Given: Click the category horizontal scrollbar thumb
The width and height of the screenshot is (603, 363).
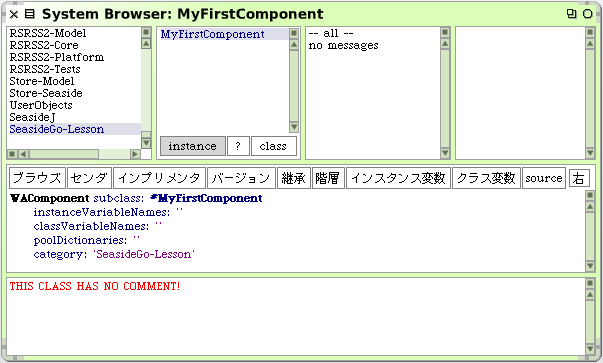Looking at the screenshot, I should [64, 154].
